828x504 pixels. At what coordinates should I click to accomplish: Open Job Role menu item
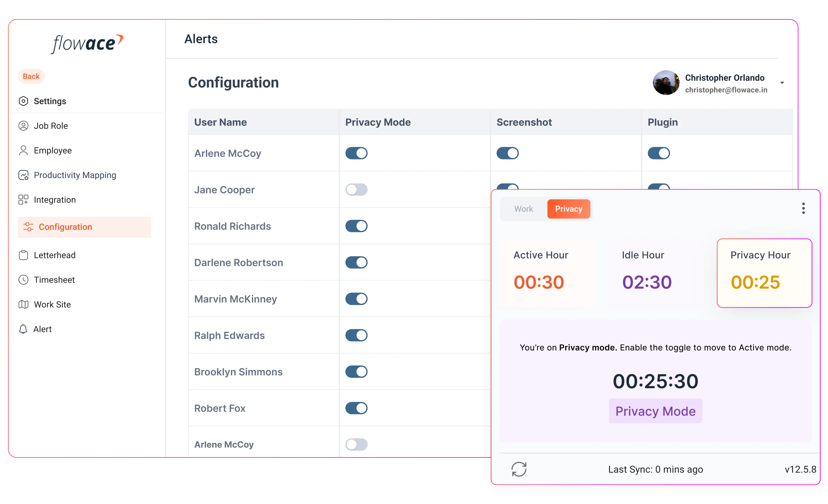(x=51, y=125)
